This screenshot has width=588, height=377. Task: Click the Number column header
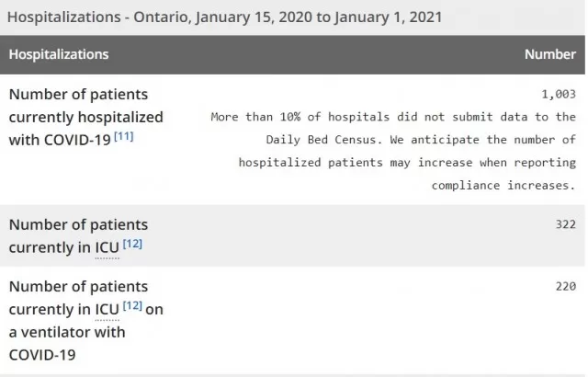coord(550,54)
